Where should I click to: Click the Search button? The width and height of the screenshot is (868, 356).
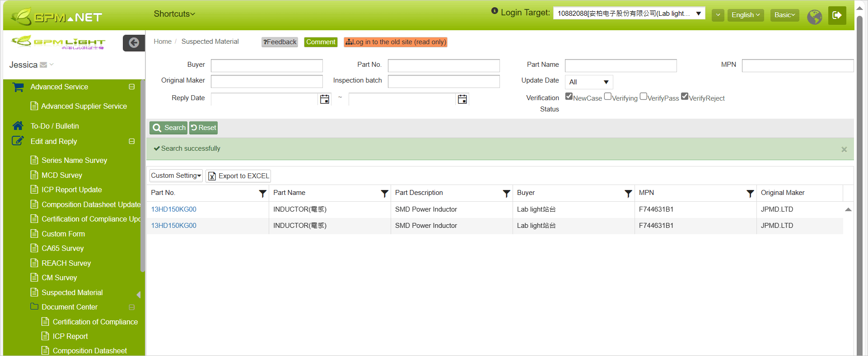click(x=168, y=128)
